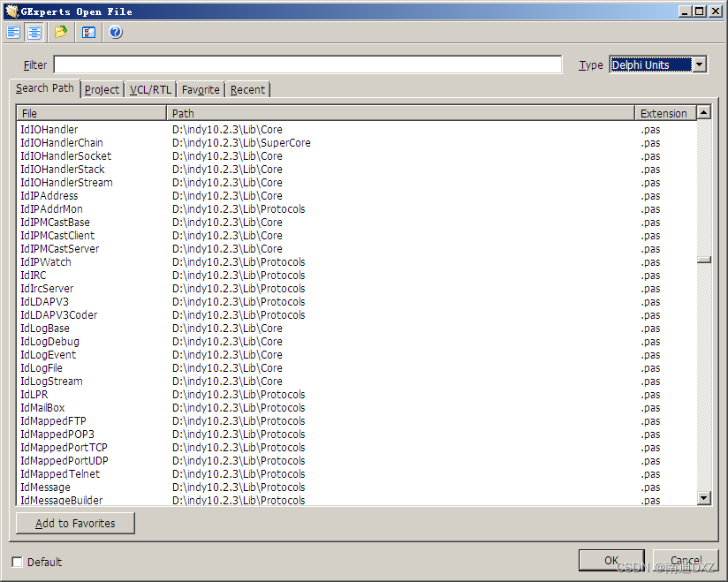Click the list scrollbar down arrow
This screenshot has width=728, height=582.
pos(704,498)
